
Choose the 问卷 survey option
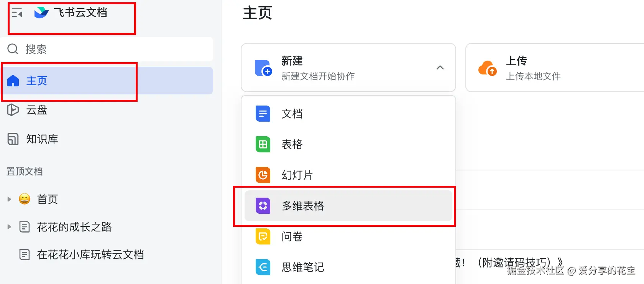click(348, 236)
